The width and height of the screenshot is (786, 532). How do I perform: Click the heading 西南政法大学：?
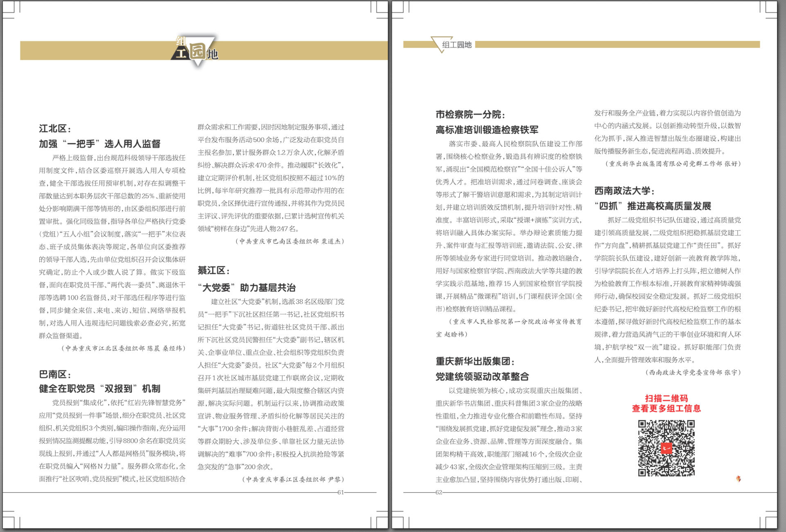(x=625, y=190)
